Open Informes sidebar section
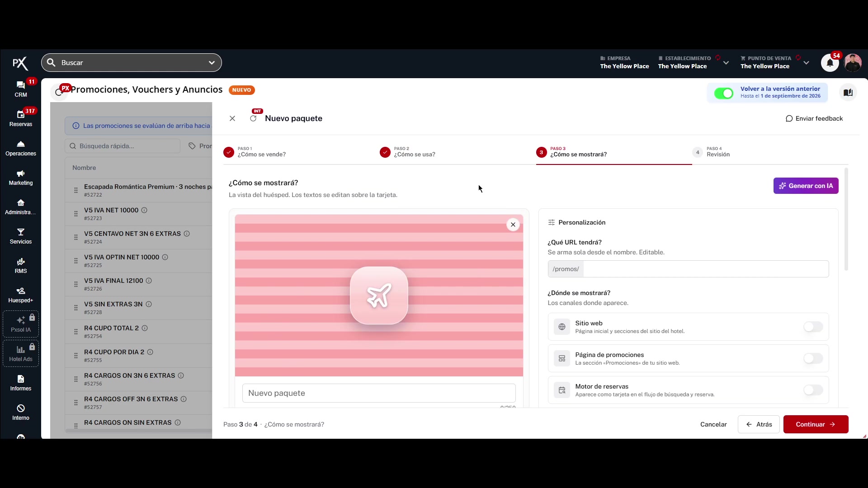Screen dimensions: 868x488 click(21, 383)
